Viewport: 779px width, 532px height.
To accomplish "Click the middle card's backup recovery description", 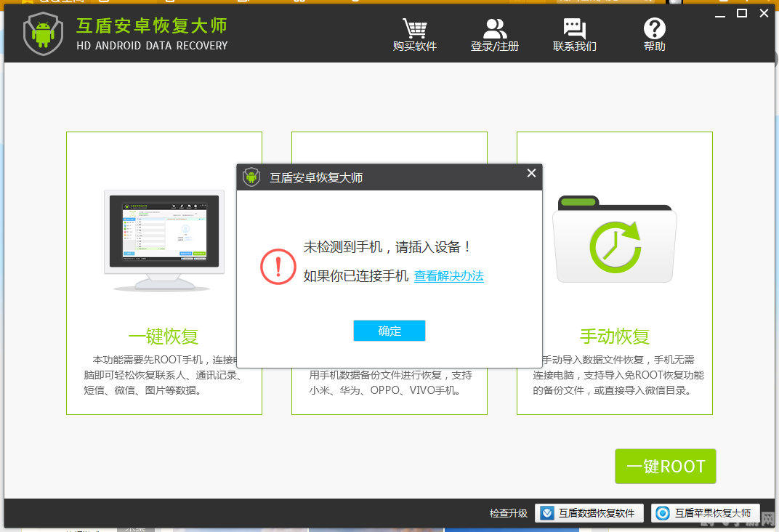I will 389,382.
